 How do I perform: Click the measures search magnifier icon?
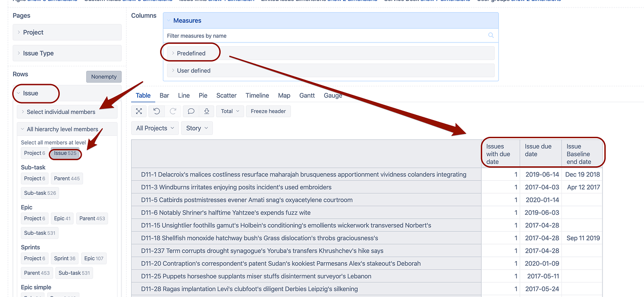[491, 35]
